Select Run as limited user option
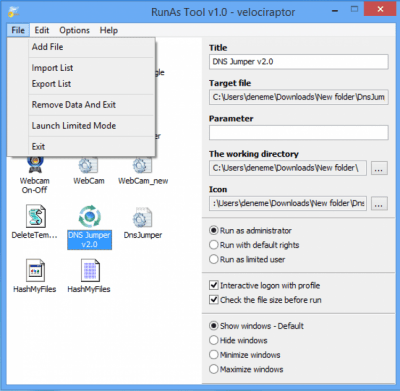 coord(247,259)
